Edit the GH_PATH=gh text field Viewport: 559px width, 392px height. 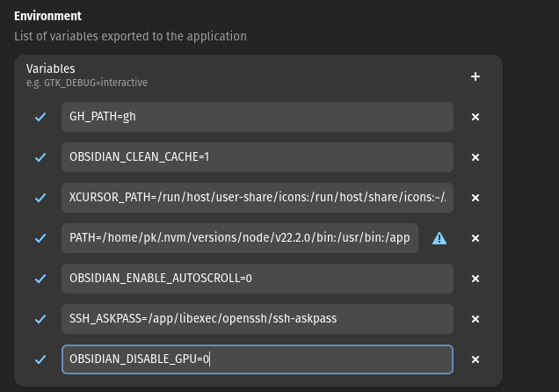[257, 117]
